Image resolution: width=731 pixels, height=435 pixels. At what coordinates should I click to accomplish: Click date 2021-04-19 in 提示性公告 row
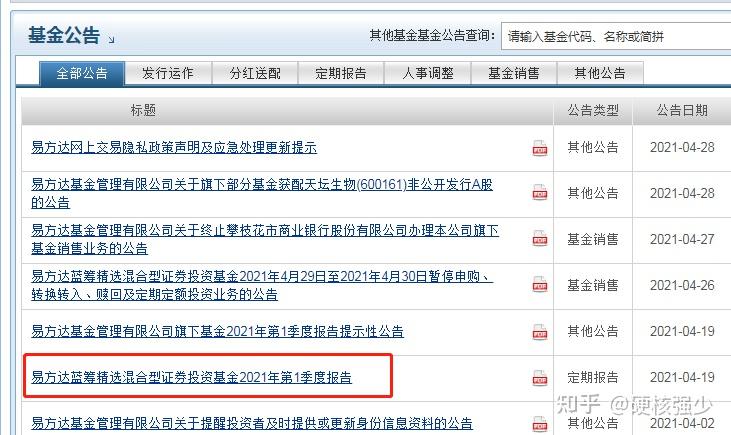pyautogui.click(x=682, y=331)
